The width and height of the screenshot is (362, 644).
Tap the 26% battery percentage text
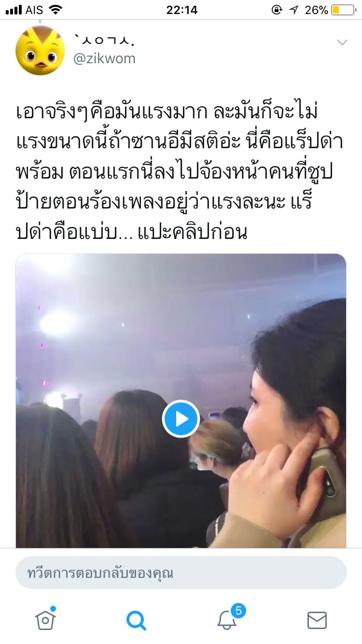pos(317,10)
